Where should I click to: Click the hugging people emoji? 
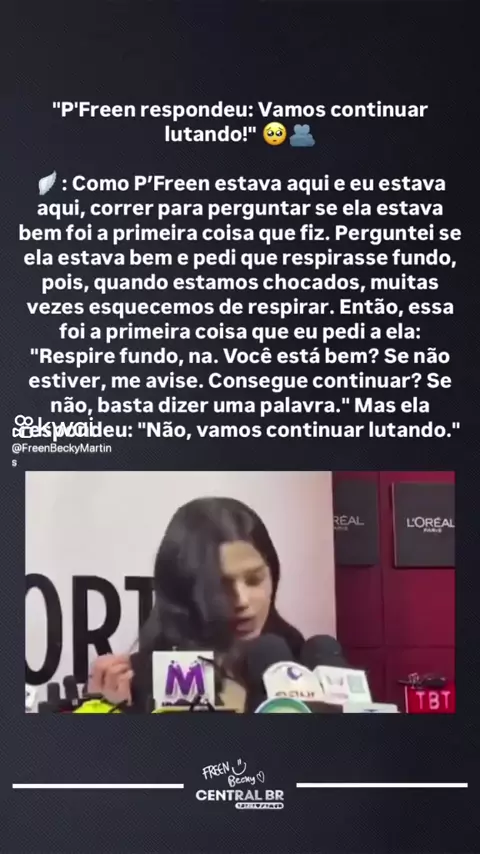[x=302, y=134]
